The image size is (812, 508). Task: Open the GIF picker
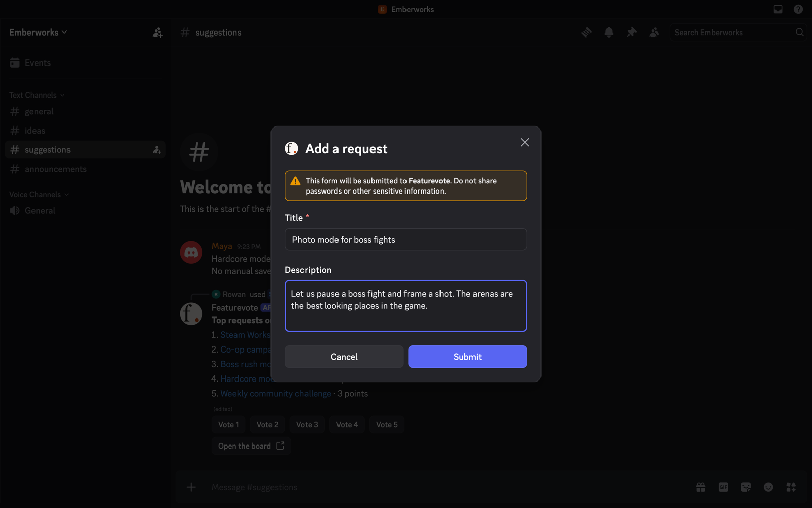pos(723,487)
